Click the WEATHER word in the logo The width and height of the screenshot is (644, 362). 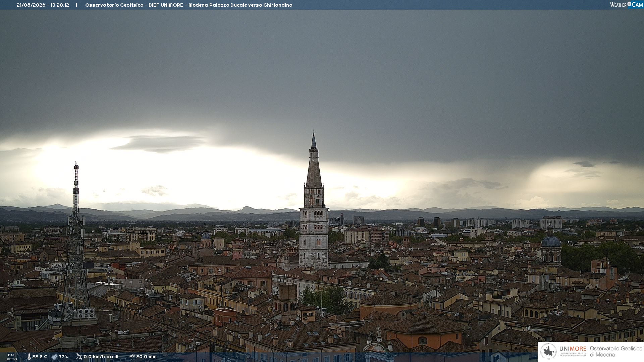(619, 5)
